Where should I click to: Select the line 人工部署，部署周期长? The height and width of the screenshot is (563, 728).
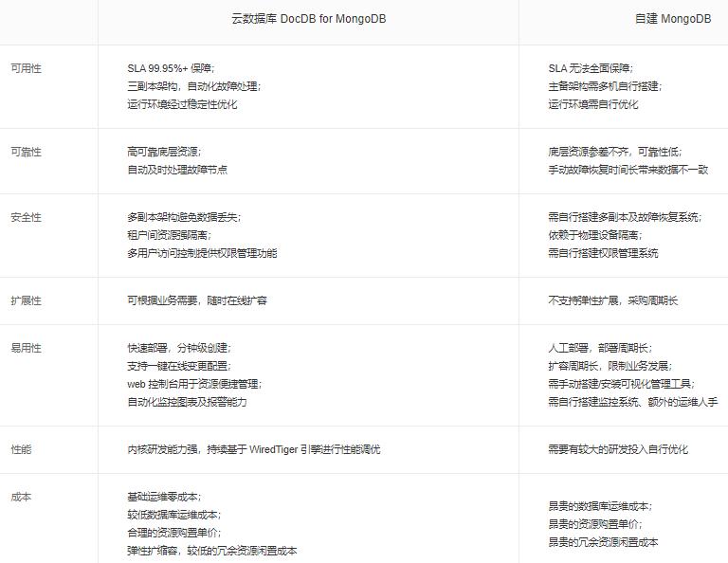coord(600,348)
